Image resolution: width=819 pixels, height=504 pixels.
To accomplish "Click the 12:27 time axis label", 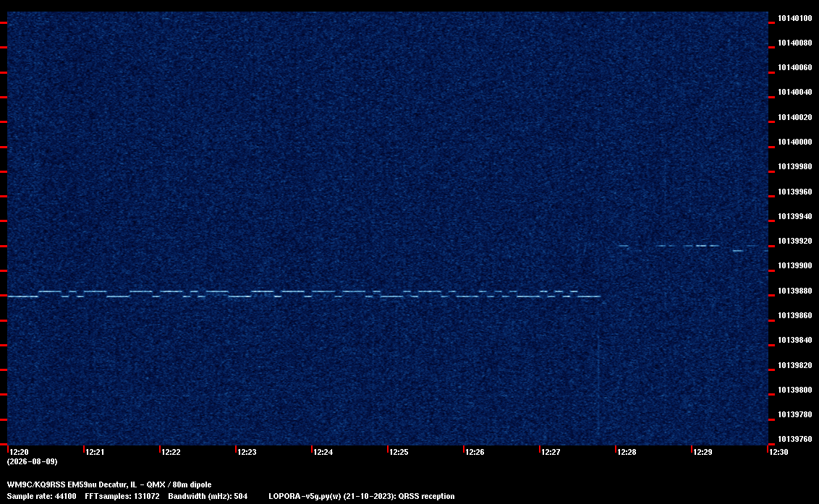I will (551, 452).
